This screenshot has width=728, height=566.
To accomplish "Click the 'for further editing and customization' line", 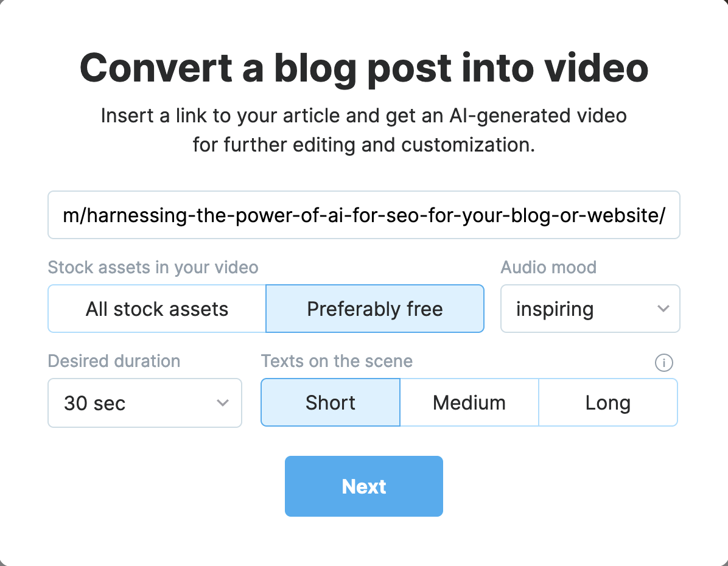I will point(364,145).
